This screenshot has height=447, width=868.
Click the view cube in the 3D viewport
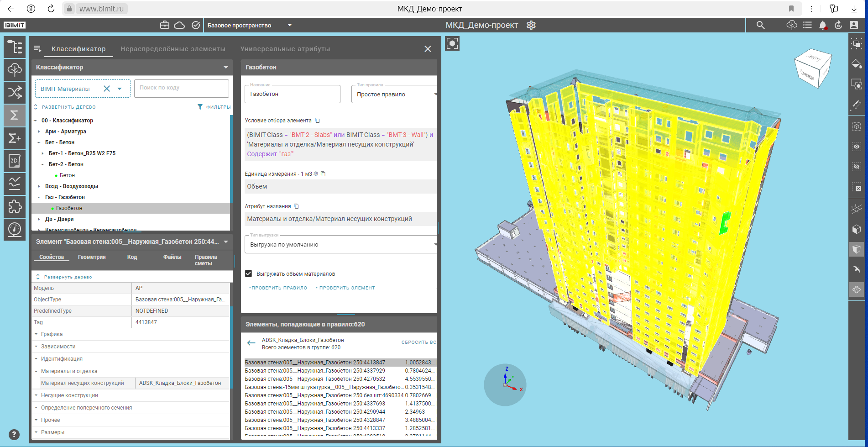tap(813, 68)
